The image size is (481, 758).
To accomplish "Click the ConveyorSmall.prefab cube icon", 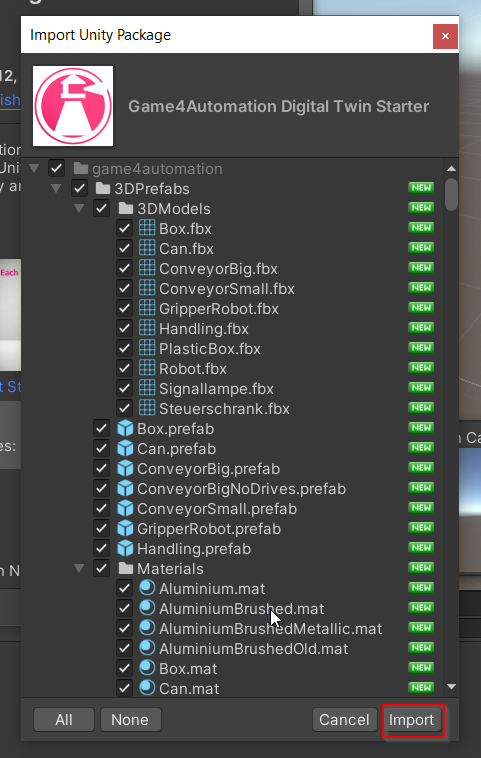I will pyautogui.click(x=125, y=509).
